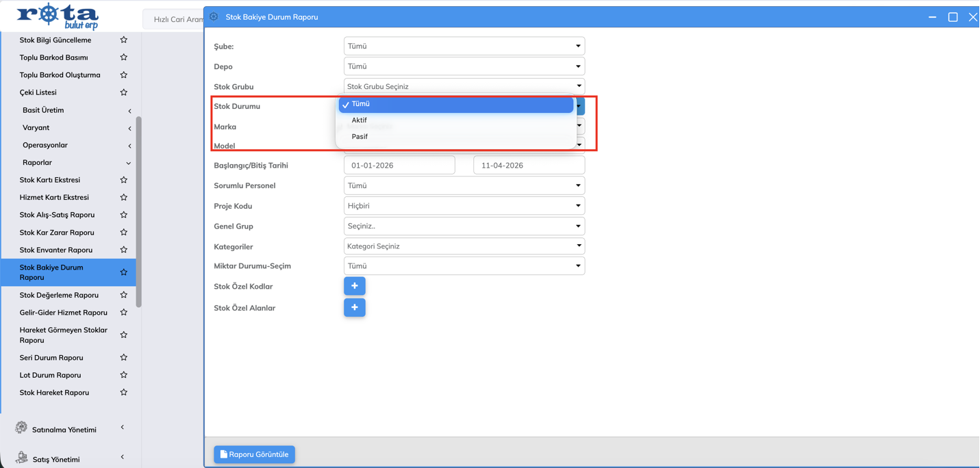This screenshot has width=980, height=468.
Task: Click the rota bulut erp logo
Action: (x=58, y=16)
